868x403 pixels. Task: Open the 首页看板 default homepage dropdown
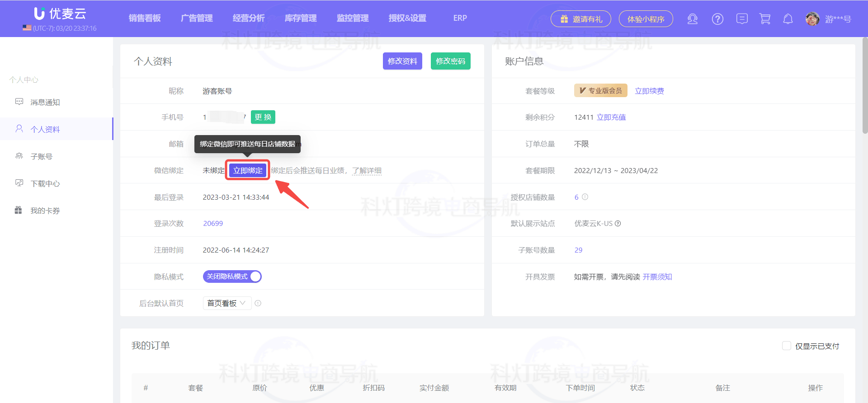click(227, 303)
